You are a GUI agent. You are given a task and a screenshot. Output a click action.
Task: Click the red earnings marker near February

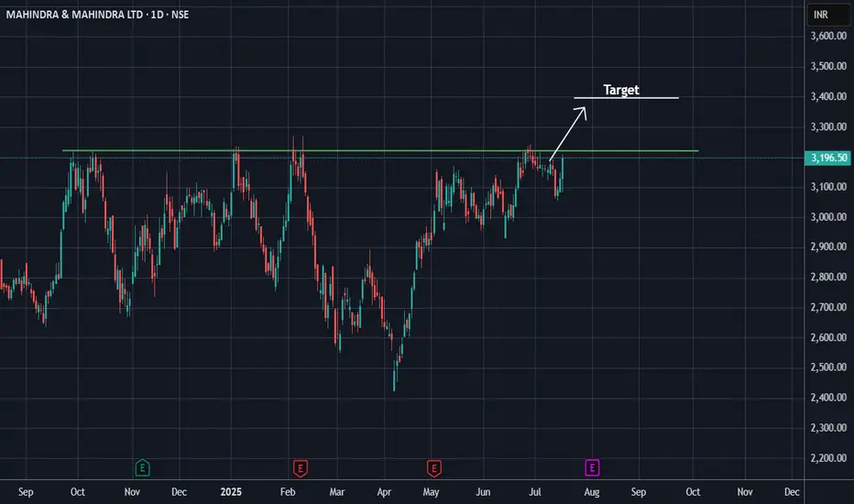coord(301,468)
